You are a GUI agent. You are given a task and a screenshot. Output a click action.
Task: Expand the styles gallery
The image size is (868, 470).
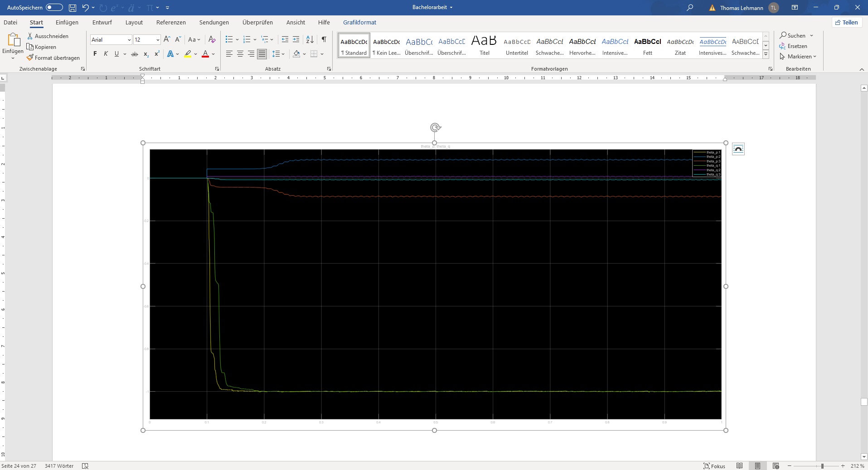766,54
